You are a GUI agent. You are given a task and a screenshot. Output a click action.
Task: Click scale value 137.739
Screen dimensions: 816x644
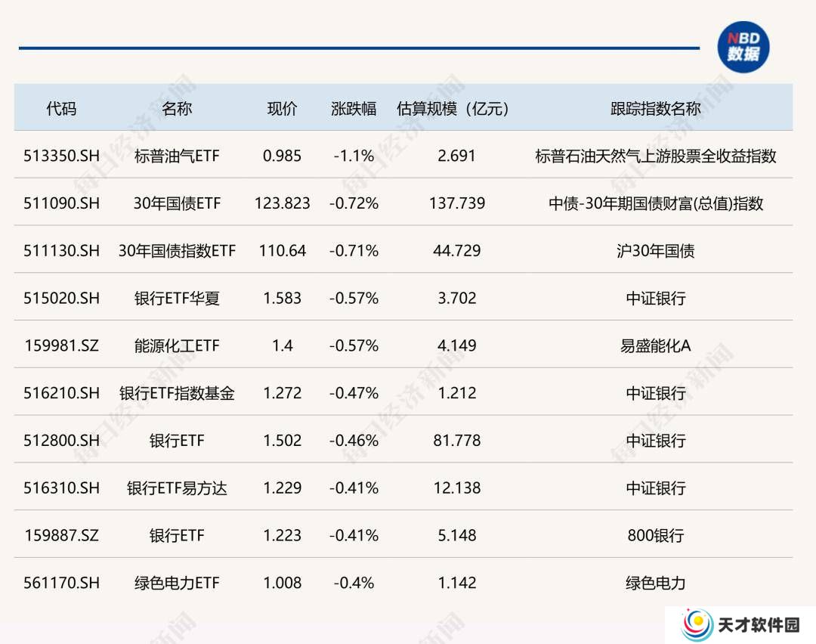click(457, 203)
